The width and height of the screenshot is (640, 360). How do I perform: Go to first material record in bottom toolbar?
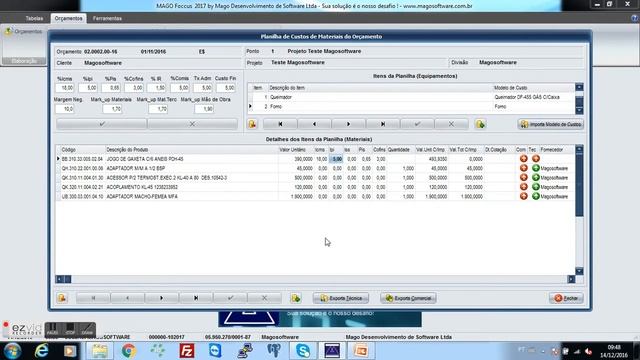coord(93,298)
